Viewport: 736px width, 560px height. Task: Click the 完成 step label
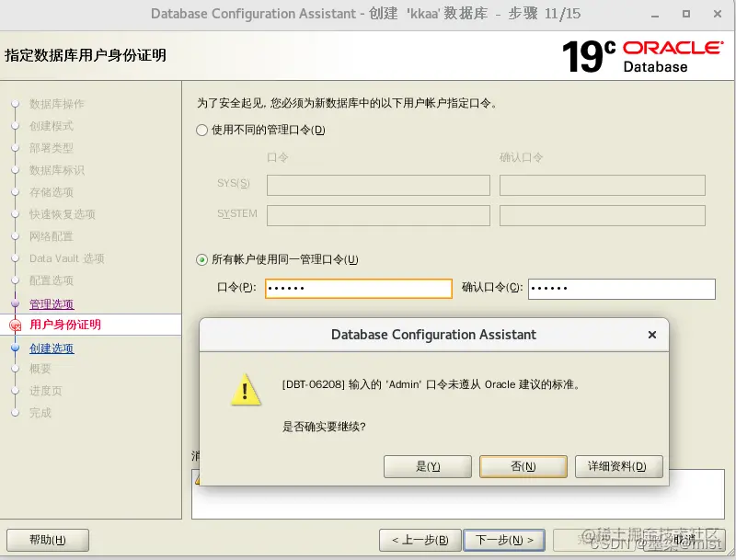coord(40,413)
